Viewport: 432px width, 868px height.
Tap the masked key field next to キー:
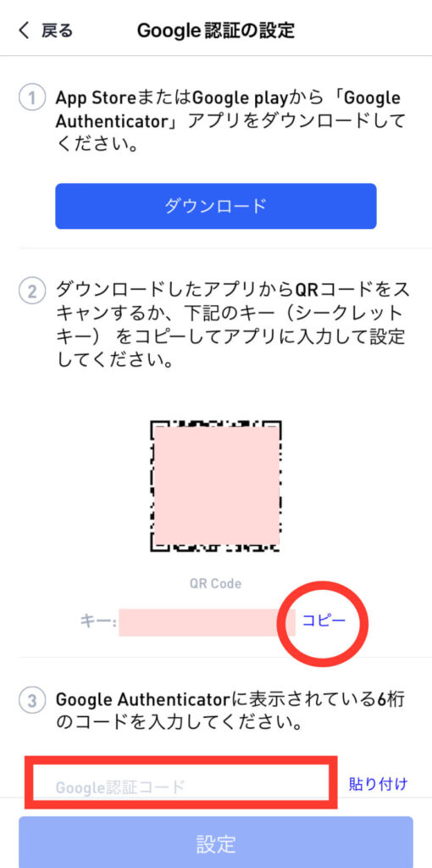pos(199,622)
